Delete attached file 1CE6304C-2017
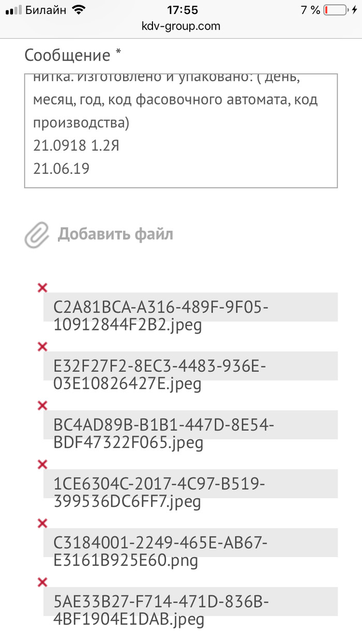 coord(42,465)
